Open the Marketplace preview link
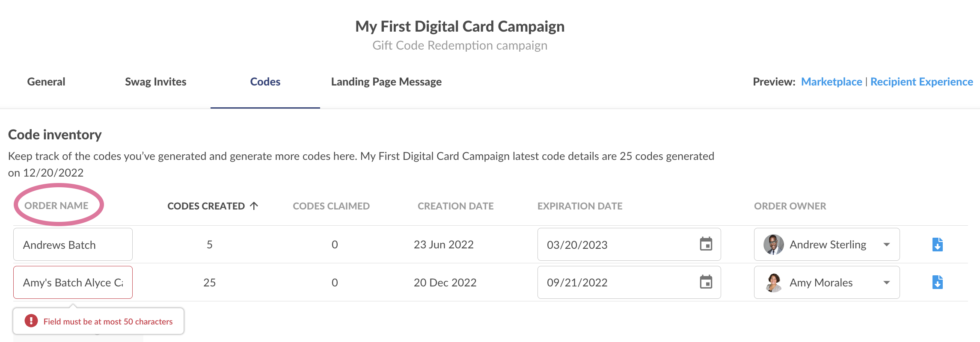The width and height of the screenshot is (980, 342). tap(832, 82)
